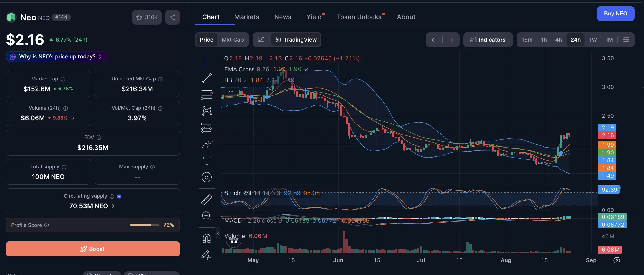Screen dimensions: 644x275
Task: Open 'Why is NEO's price up today?'
Action: 56,57
